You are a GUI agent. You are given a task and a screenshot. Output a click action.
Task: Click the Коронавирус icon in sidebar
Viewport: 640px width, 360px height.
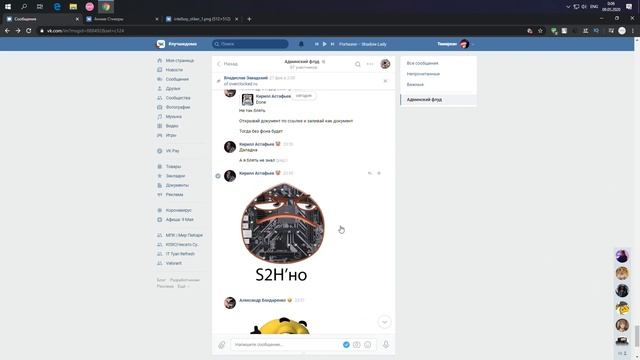point(160,210)
